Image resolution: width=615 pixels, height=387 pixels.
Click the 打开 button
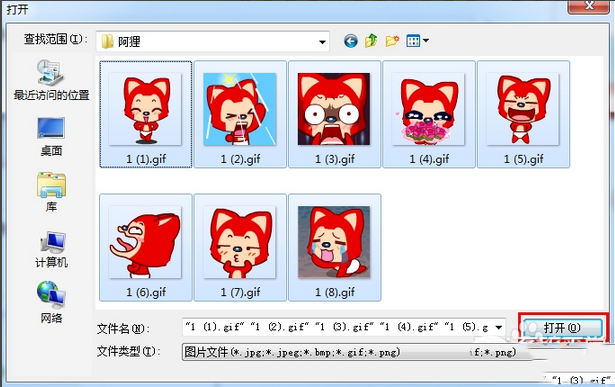click(563, 328)
